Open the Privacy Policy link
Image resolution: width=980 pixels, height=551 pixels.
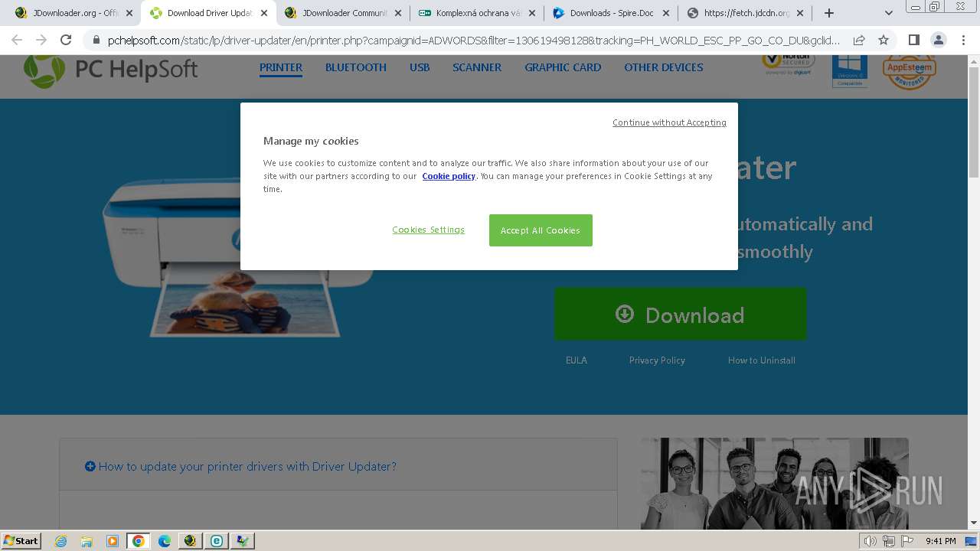click(x=657, y=360)
